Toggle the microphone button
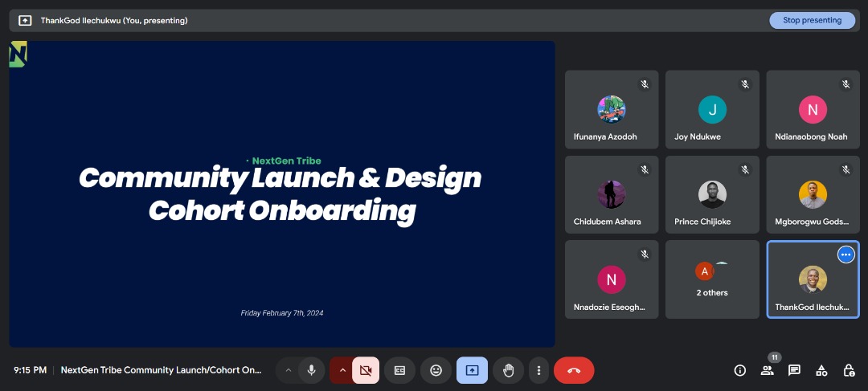Viewport: 868px width, 391px height. [x=312, y=371]
